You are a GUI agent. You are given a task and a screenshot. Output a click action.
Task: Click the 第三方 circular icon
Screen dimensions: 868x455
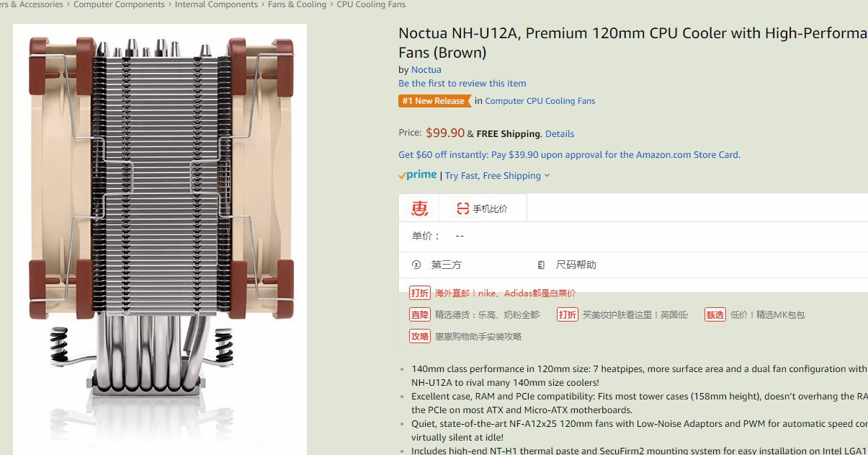click(x=416, y=265)
